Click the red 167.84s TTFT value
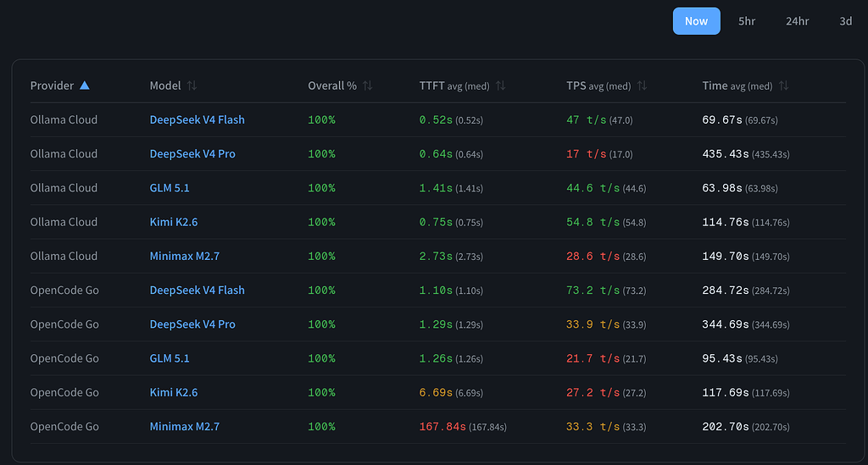This screenshot has width=868, height=465. (442, 427)
